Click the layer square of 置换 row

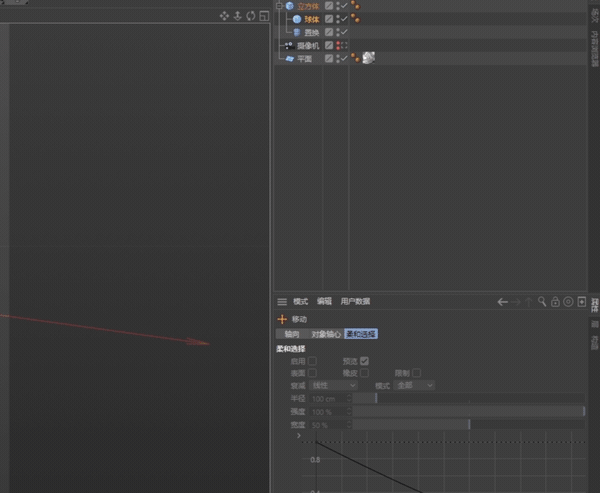click(329, 32)
